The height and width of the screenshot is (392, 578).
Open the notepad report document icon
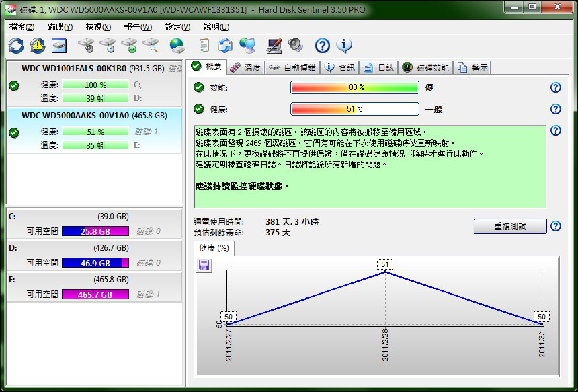point(204,46)
